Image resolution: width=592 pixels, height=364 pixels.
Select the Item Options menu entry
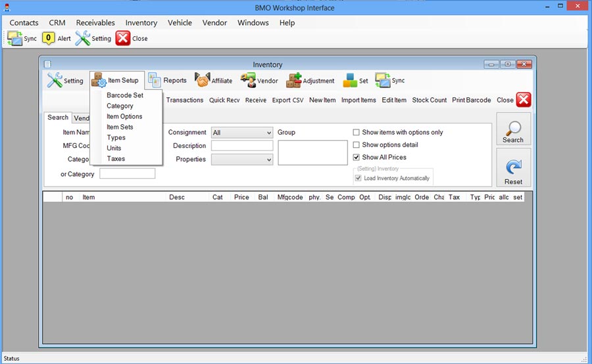[124, 116]
